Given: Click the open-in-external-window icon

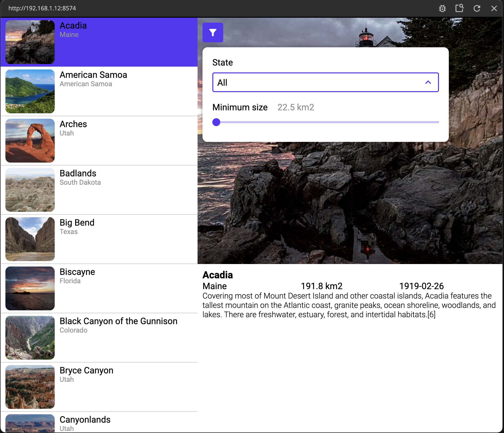Looking at the screenshot, I should (x=459, y=8).
